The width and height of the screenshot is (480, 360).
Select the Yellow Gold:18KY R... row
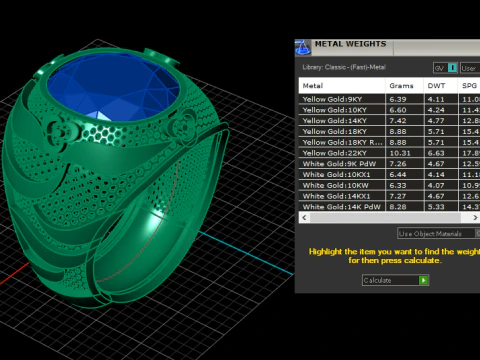tap(389, 142)
